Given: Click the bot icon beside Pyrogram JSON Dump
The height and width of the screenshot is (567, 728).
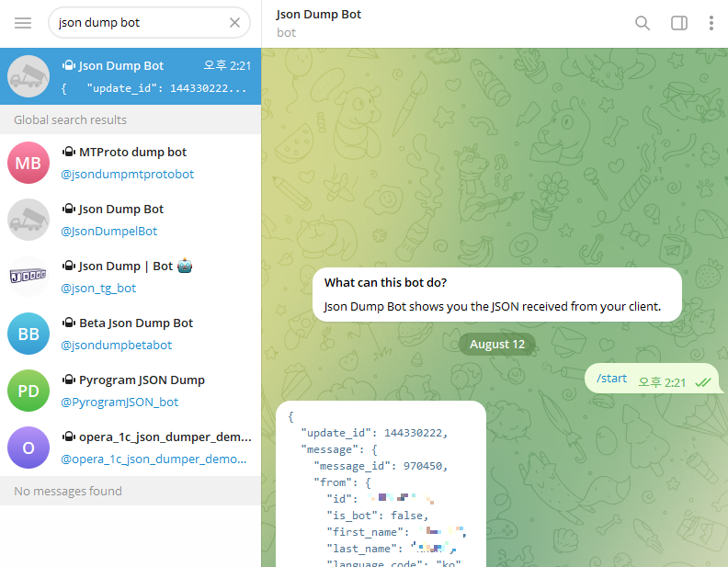Looking at the screenshot, I should 68,380.
